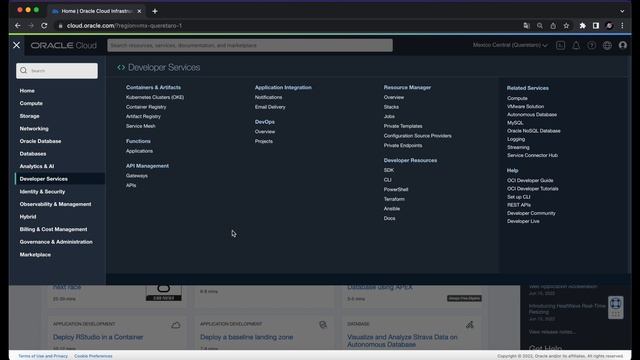Open Kubernetes Clusters (OKE)

click(155, 97)
